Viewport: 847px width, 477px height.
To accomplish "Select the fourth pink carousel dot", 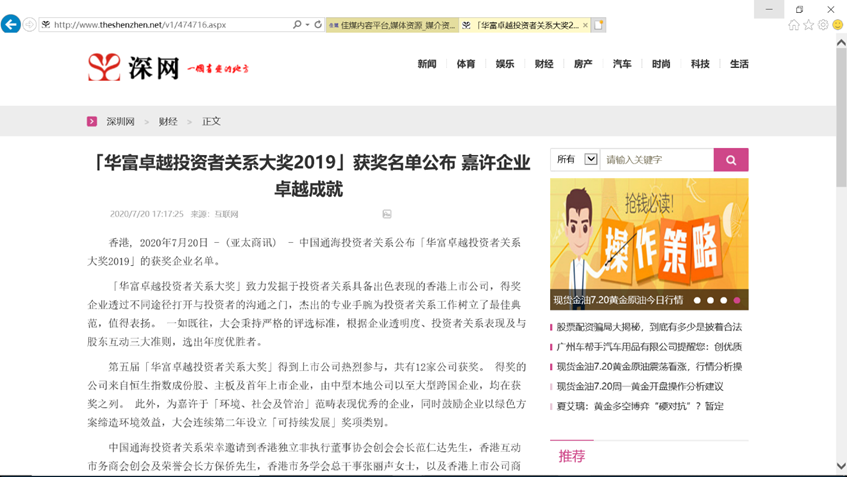I will [737, 300].
